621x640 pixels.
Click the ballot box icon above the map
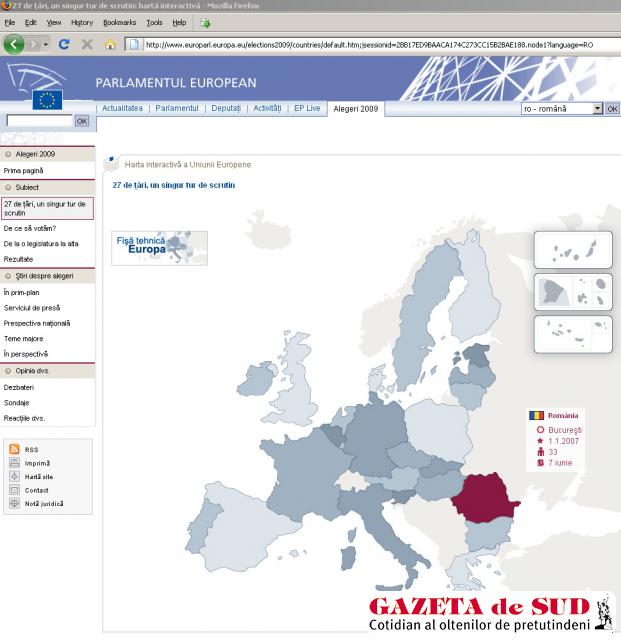[x=111, y=164]
